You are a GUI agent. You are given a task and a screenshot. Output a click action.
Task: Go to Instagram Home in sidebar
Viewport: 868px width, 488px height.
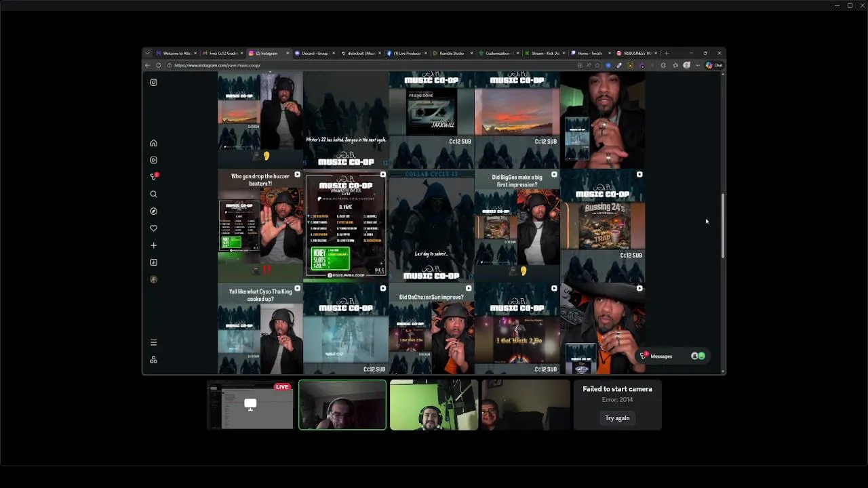click(x=153, y=143)
